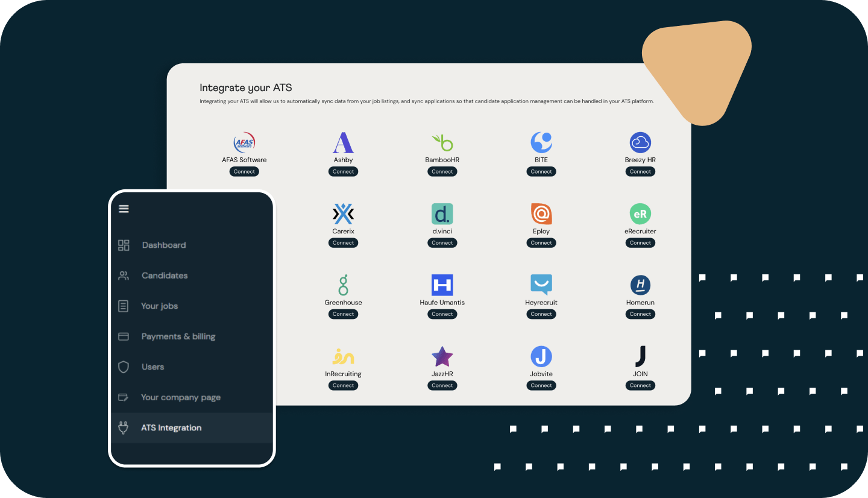Click the BITE logo

[541, 143]
